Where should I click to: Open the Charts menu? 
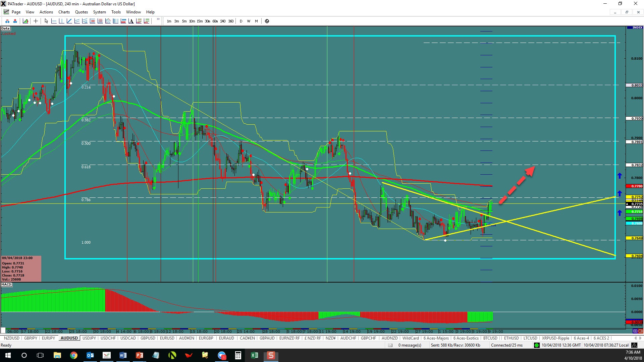64,12
